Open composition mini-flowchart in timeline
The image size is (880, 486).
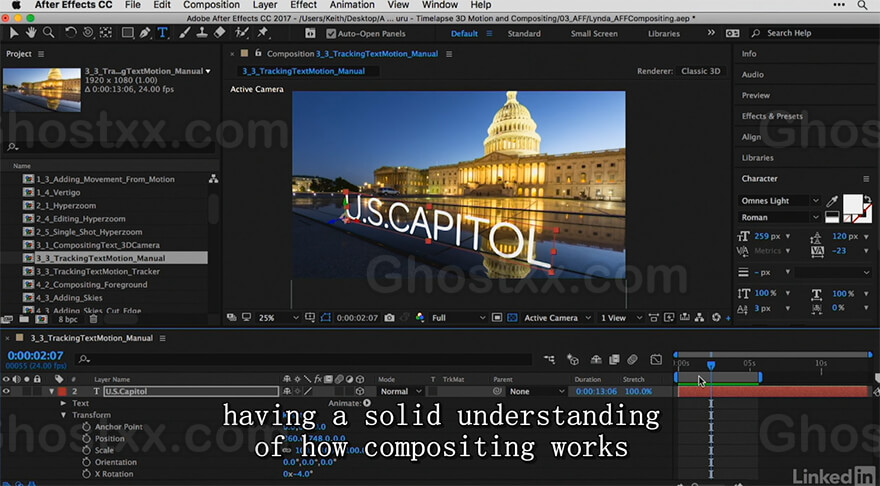point(549,359)
